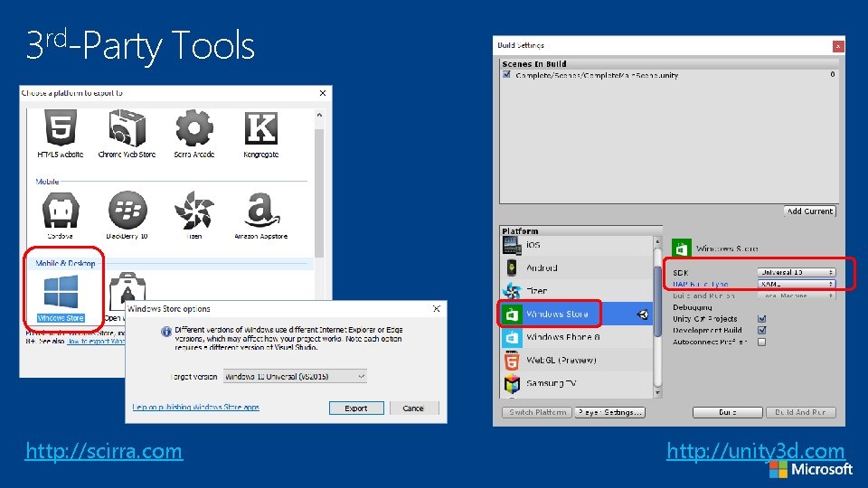
Task: Toggle the CompleteMainScene.unity scene checkbox
Action: pyautogui.click(x=506, y=74)
